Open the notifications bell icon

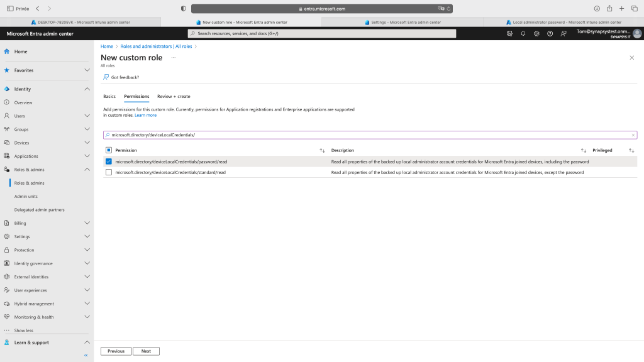click(523, 33)
